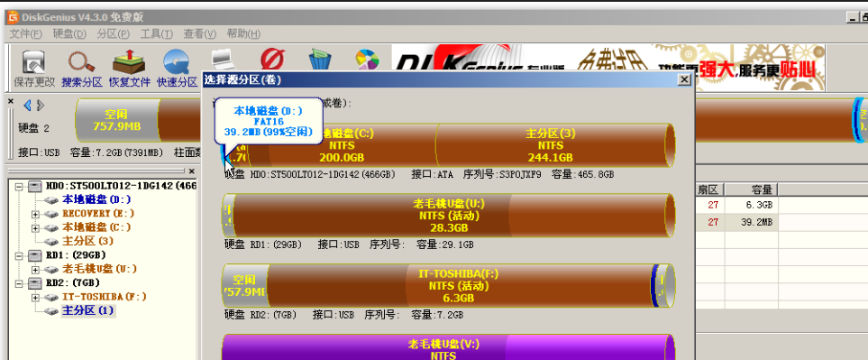Open the 硬盘(D) menu

tap(69, 33)
